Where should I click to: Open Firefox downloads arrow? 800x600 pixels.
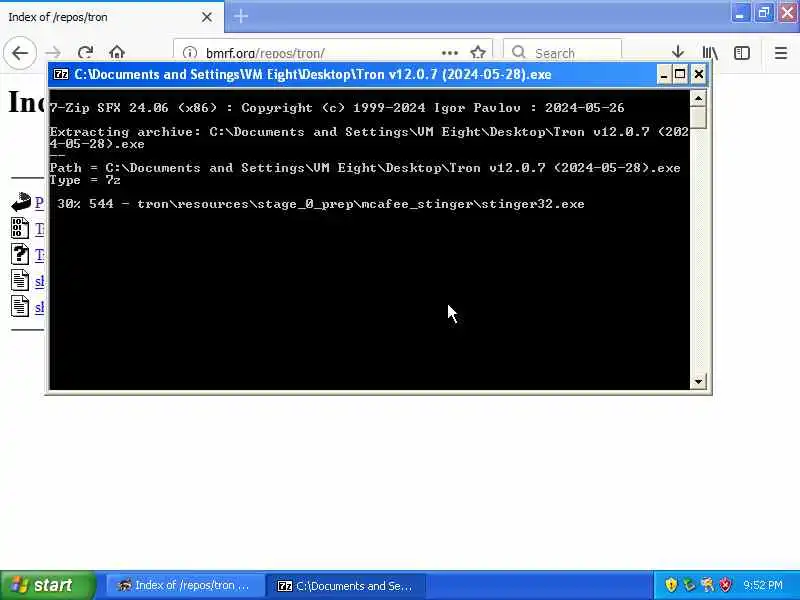pyautogui.click(x=678, y=53)
